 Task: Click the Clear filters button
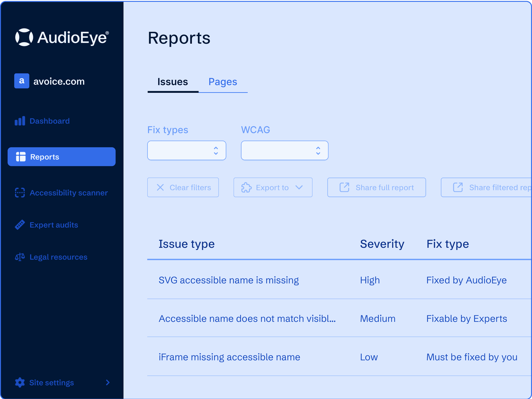click(x=183, y=187)
